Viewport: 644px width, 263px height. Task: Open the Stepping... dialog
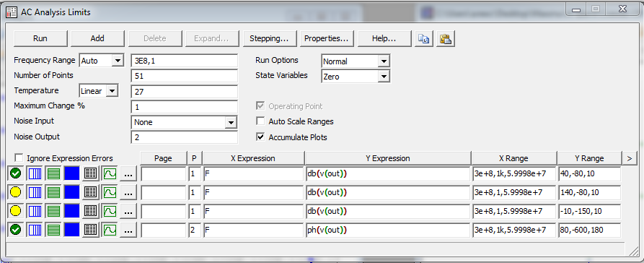[270, 39]
